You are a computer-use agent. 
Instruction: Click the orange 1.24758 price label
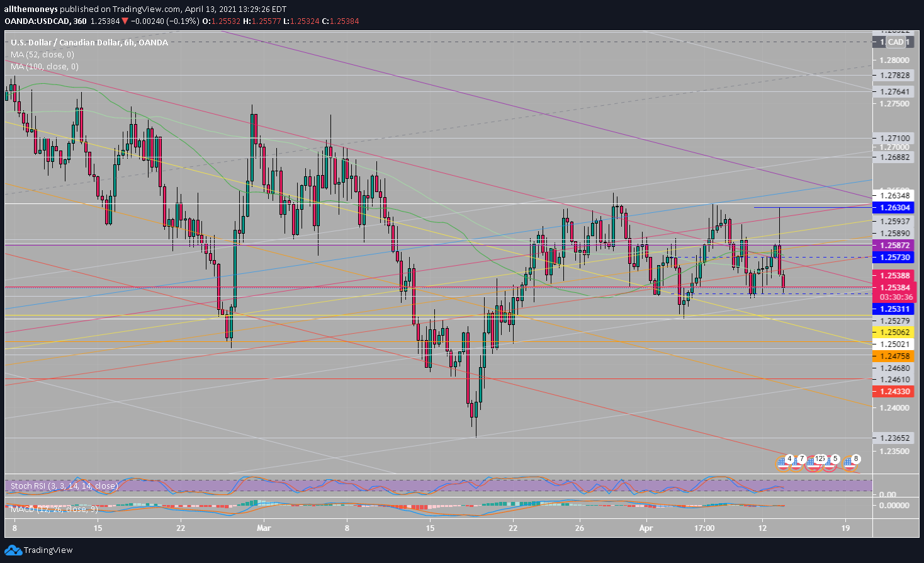894,356
